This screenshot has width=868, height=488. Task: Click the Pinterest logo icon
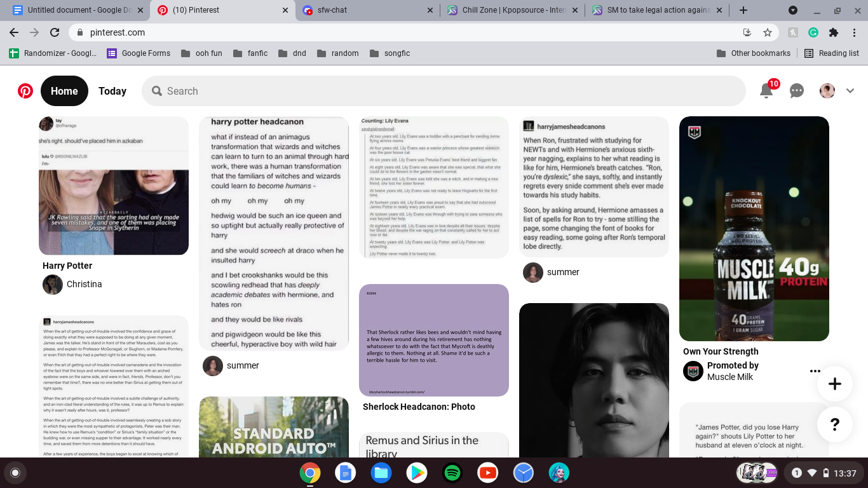tap(25, 91)
